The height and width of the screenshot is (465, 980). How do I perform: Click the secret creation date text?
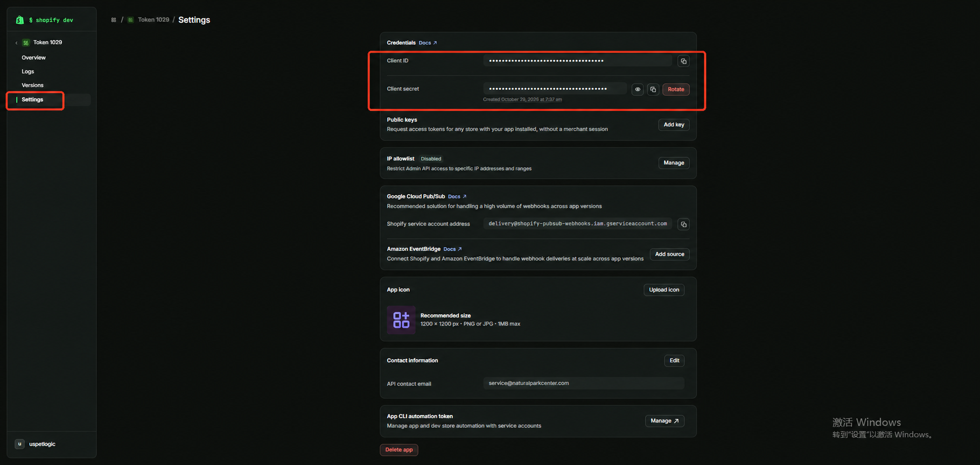point(522,100)
